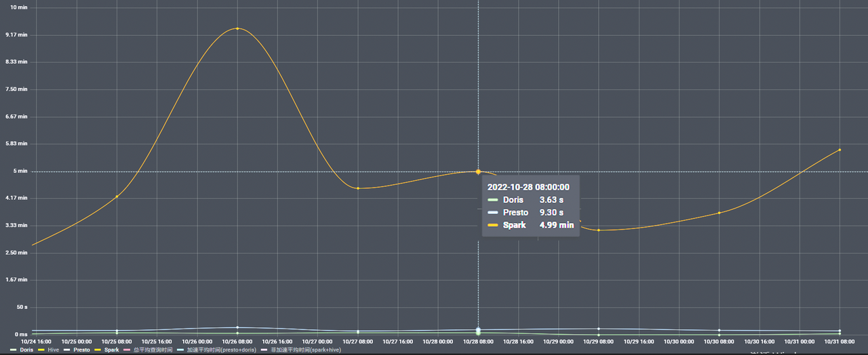Click the blue 加速平均时间 legend color swatch
Image resolution: width=868 pixels, height=355 pixels.
pyautogui.click(x=180, y=350)
